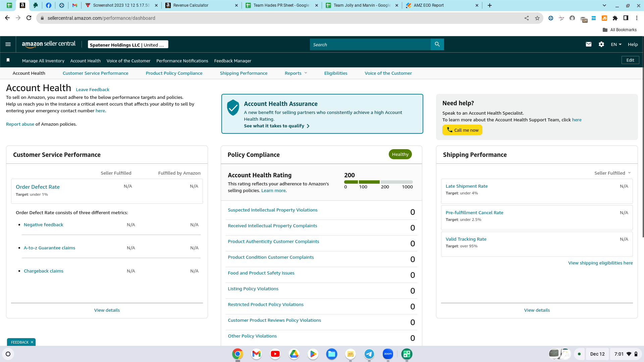This screenshot has width=644, height=362.
Task: Click the Amazon Seller Central logo
Action: [49, 44]
